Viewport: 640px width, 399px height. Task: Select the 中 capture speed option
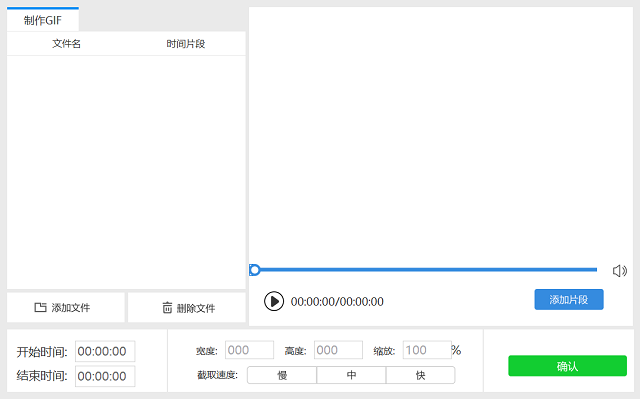pos(351,375)
